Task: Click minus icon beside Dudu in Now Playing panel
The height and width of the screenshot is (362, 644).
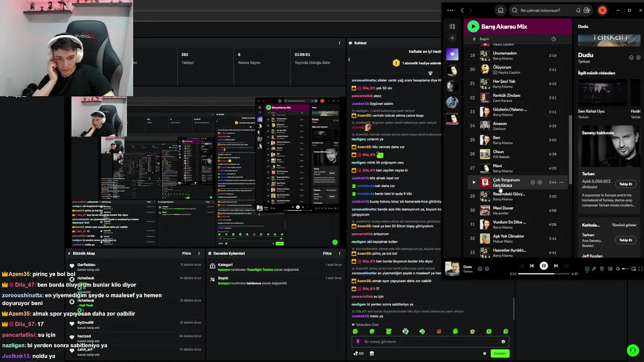Action: pyautogui.click(x=631, y=57)
